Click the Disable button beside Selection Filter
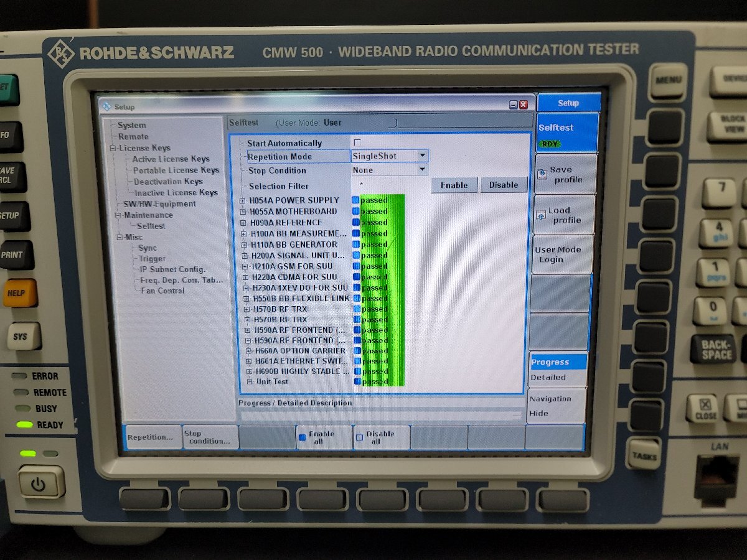 tap(503, 185)
